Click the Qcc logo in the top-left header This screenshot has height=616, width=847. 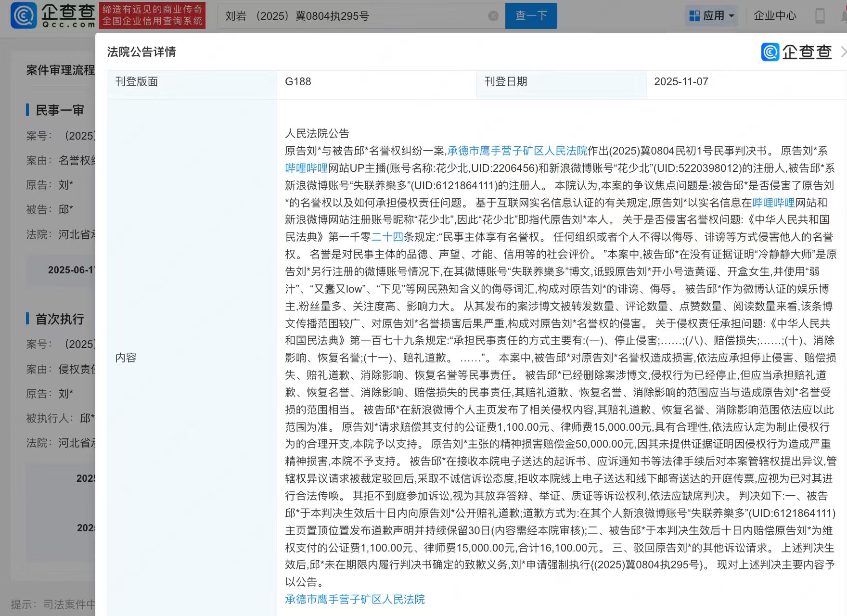(53, 15)
